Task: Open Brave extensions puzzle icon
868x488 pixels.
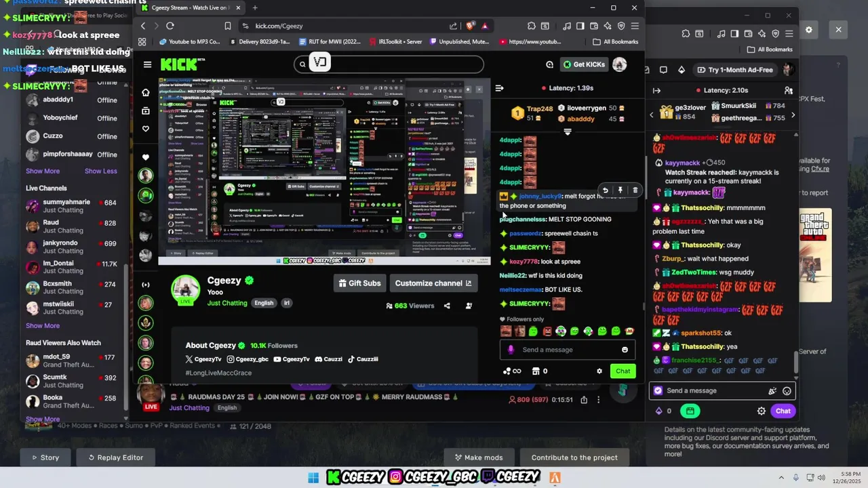Action: 532,26
